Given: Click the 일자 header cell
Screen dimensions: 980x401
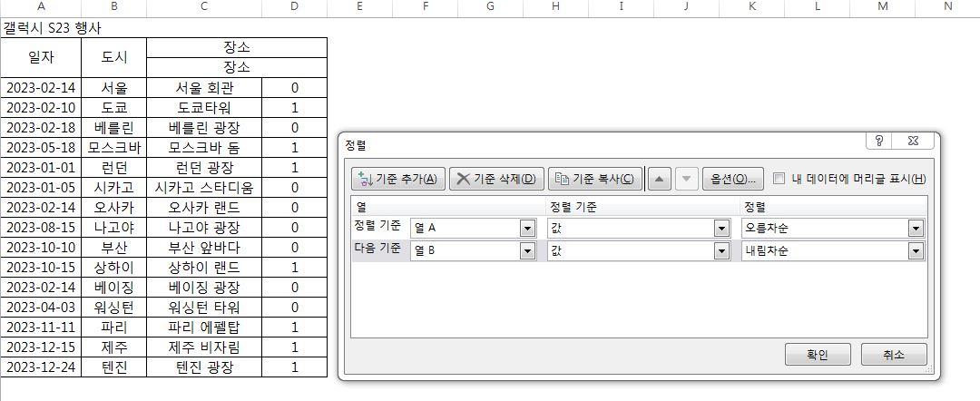Looking at the screenshot, I should pyautogui.click(x=41, y=57).
